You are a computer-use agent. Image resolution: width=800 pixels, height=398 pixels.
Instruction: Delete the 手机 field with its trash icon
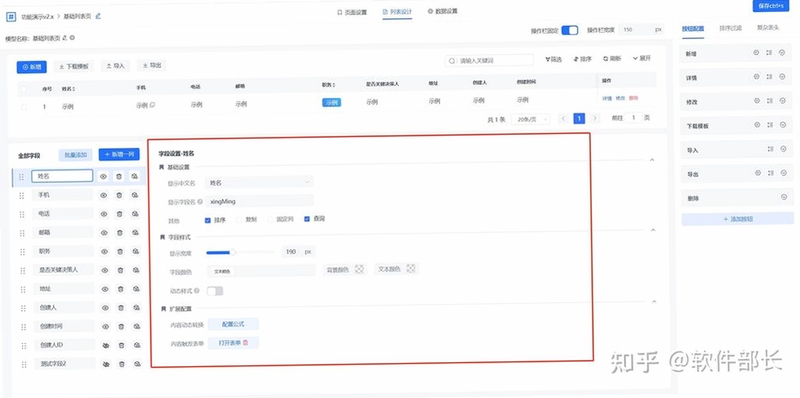tap(119, 195)
